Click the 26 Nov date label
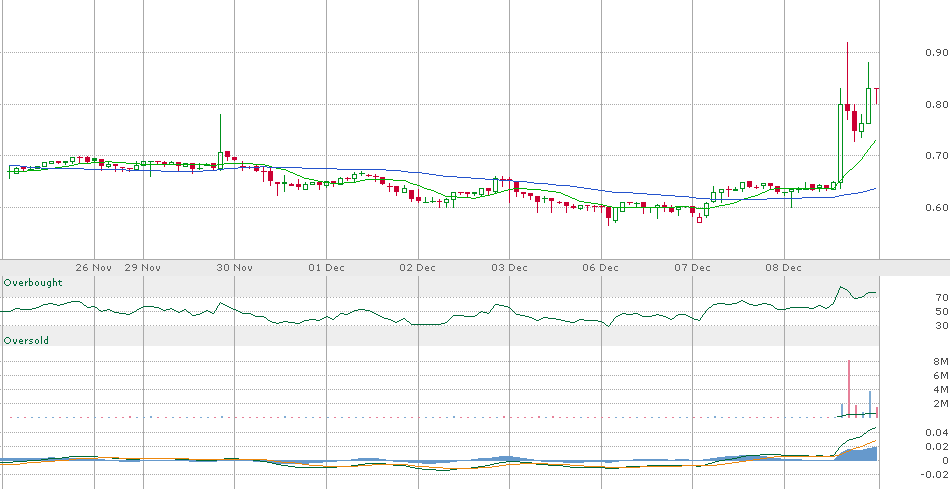950x489 pixels. click(94, 267)
